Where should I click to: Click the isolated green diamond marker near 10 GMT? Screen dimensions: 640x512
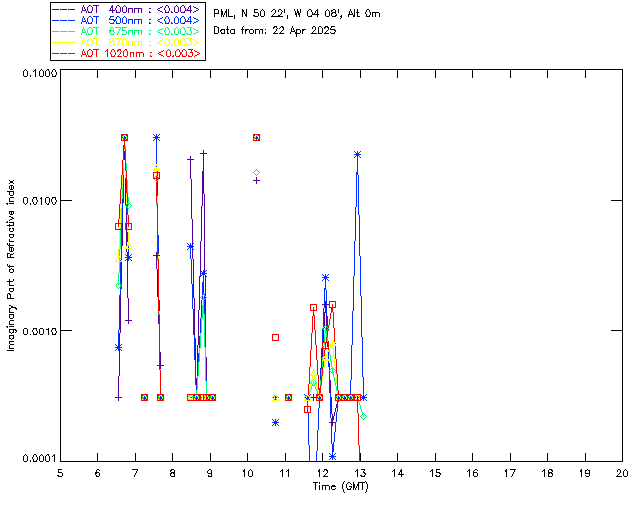pos(256,173)
